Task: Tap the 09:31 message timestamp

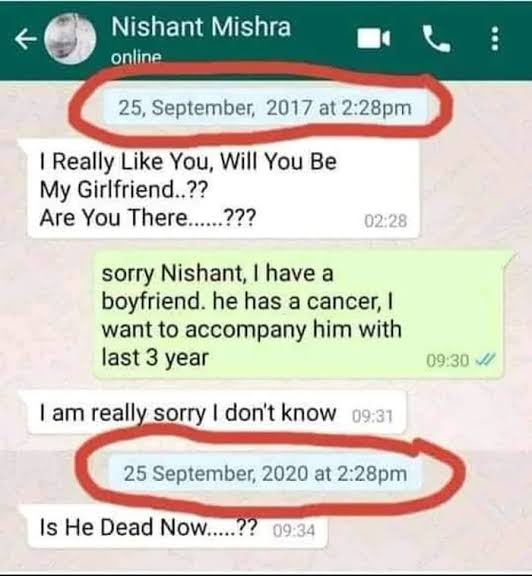Action: point(372,417)
